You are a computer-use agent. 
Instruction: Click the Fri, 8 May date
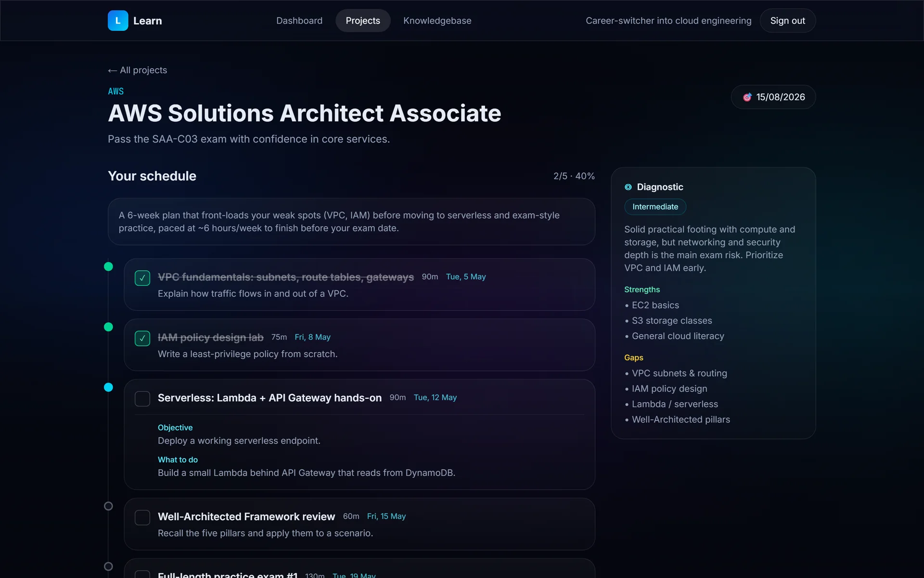[312, 337]
